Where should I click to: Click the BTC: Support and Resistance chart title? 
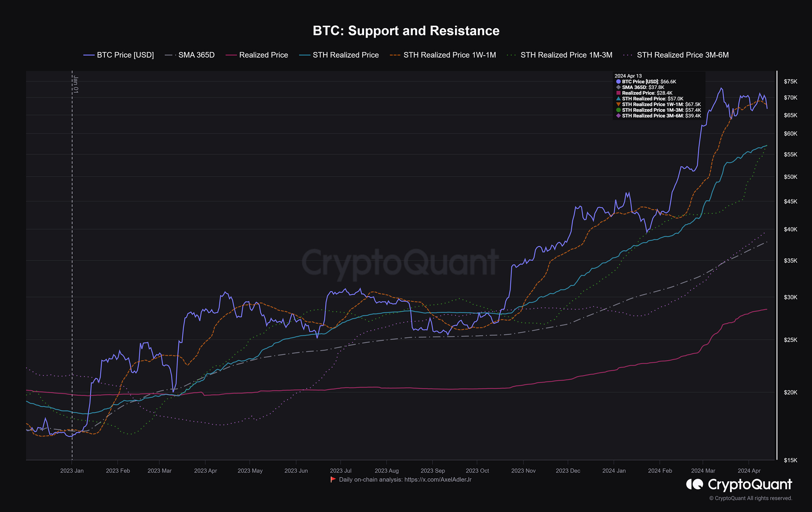click(406, 31)
